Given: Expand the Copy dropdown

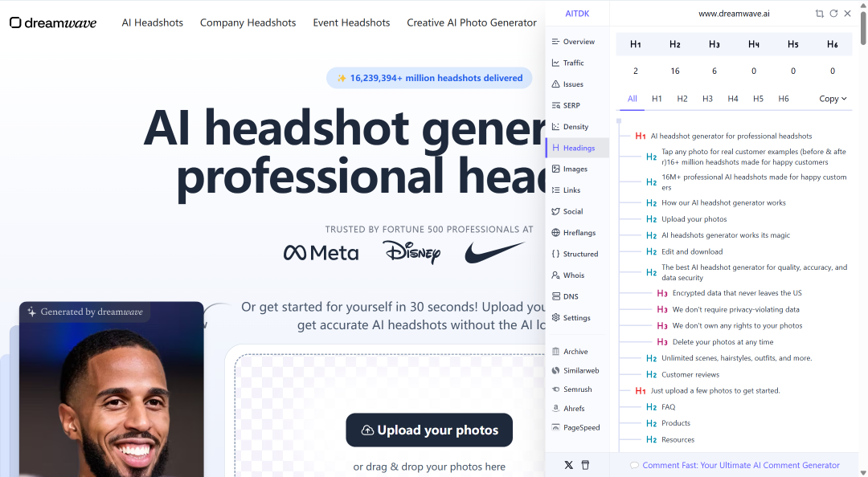Looking at the screenshot, I should tap(833, 99).
